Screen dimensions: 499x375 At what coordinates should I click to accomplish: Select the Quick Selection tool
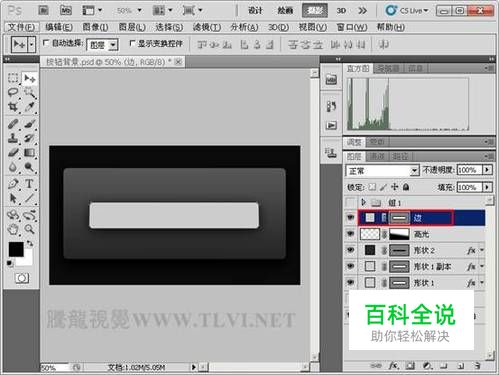click(x=29, y=92)
